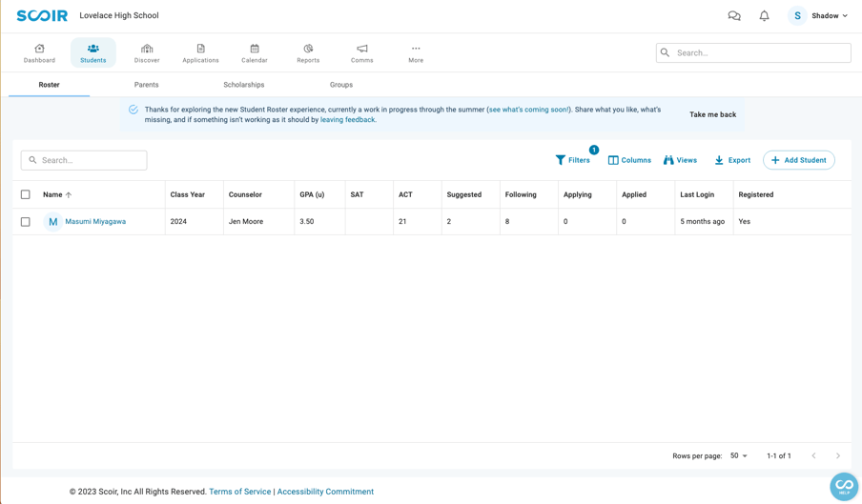This screenshot has height=504, width=862.
Task: Go to Applications in the nav bar
Action: [x=200, y=53]
